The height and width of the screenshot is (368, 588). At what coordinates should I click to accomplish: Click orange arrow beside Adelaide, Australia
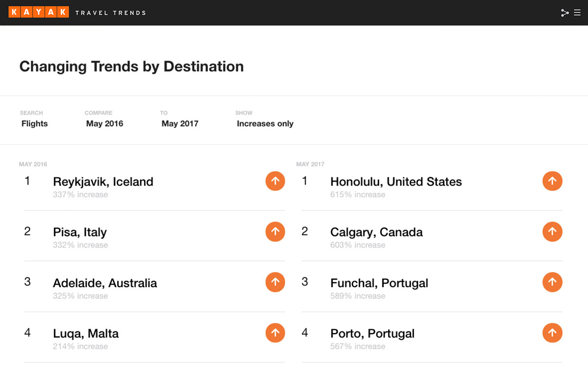coord(275,282)
